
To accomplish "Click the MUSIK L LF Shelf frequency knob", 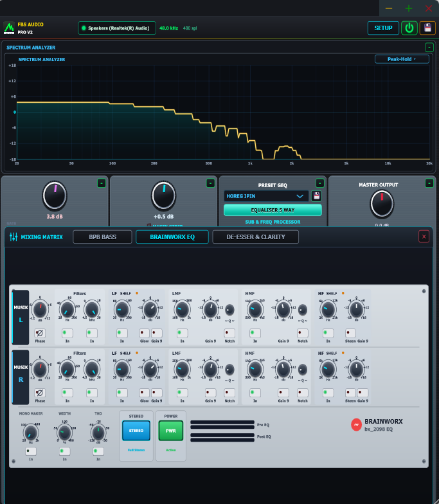I will click(x=122, y=310).
